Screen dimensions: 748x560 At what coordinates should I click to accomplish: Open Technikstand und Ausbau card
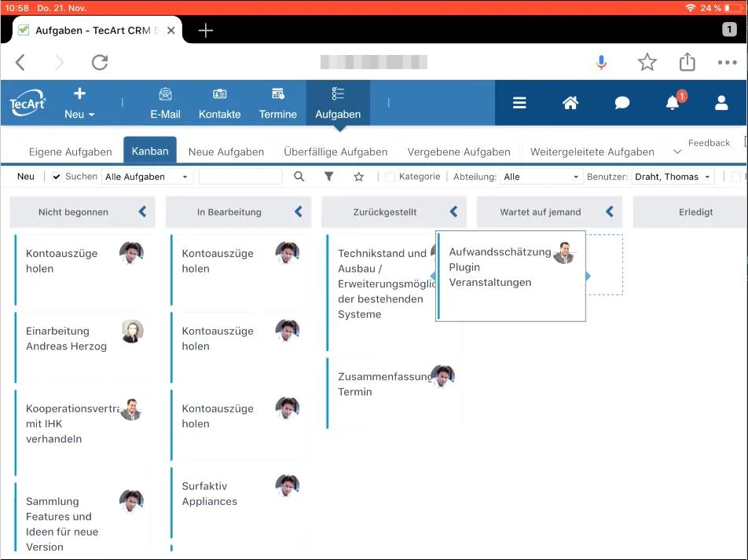[x=382, y=292]
